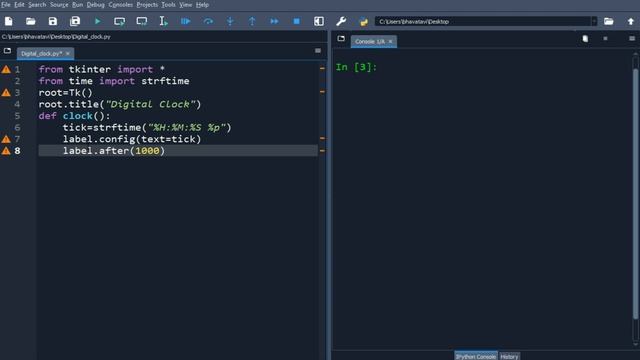Click the word strftime on line 2
The height and width of the screenshot is (360, 640).
165,81
